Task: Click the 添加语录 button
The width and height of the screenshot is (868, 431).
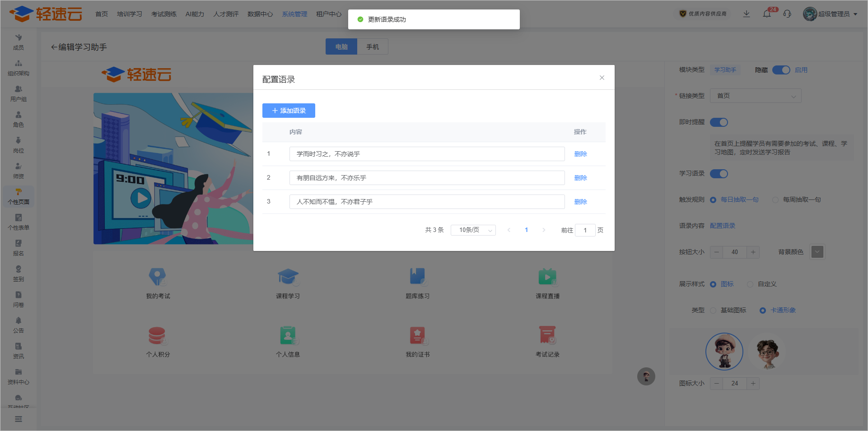Action: click(x=289, y=111)
